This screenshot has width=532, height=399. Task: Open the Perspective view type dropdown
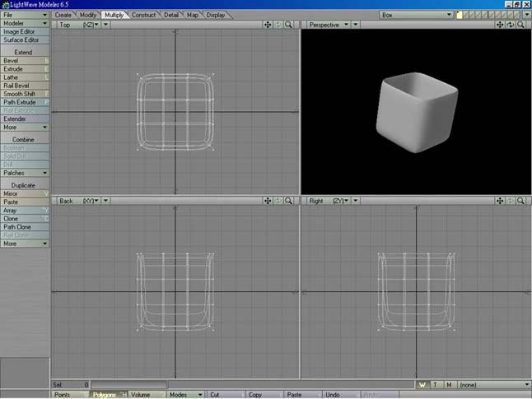[x=328, y=25]
